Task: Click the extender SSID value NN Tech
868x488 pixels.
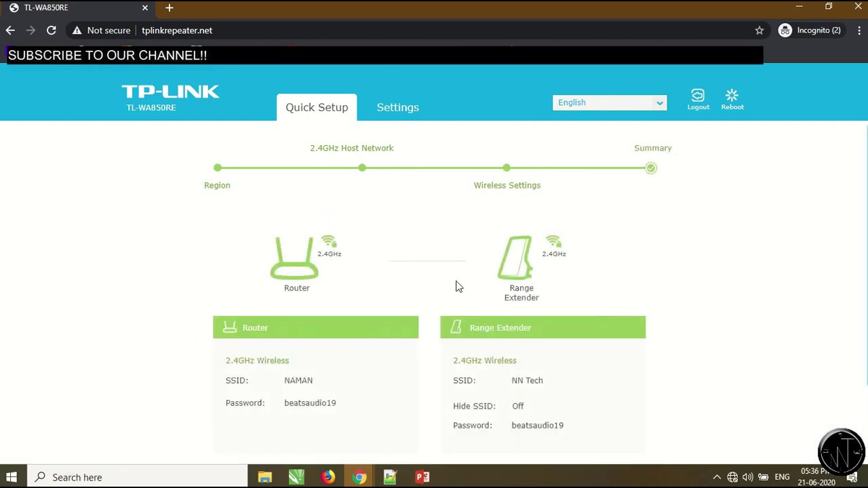Action: point(527,380)
